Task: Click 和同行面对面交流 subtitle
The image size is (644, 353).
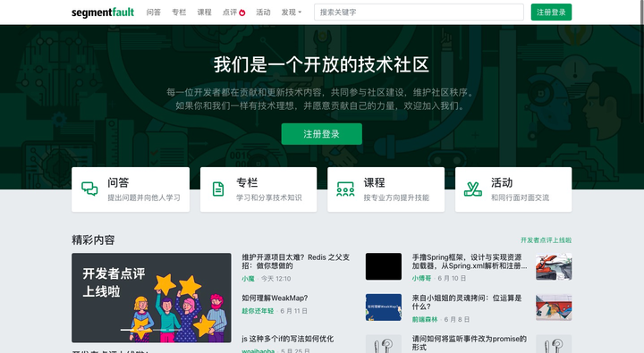Action: coord(520,198)
